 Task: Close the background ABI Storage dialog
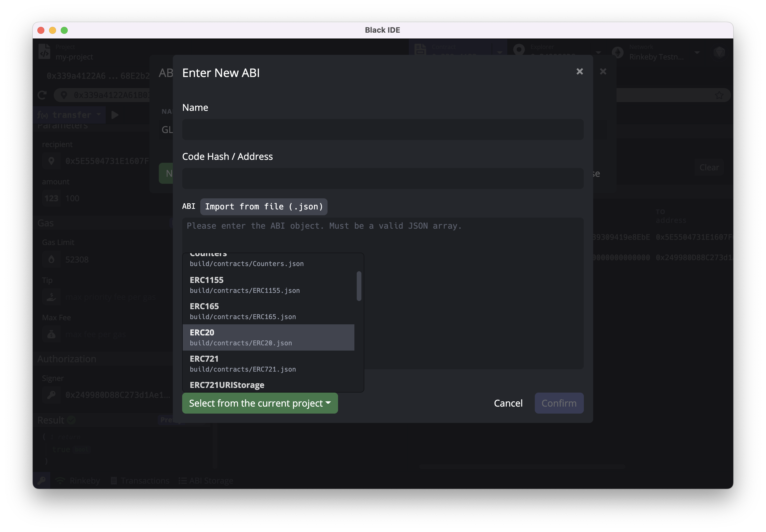pos(603,71)
